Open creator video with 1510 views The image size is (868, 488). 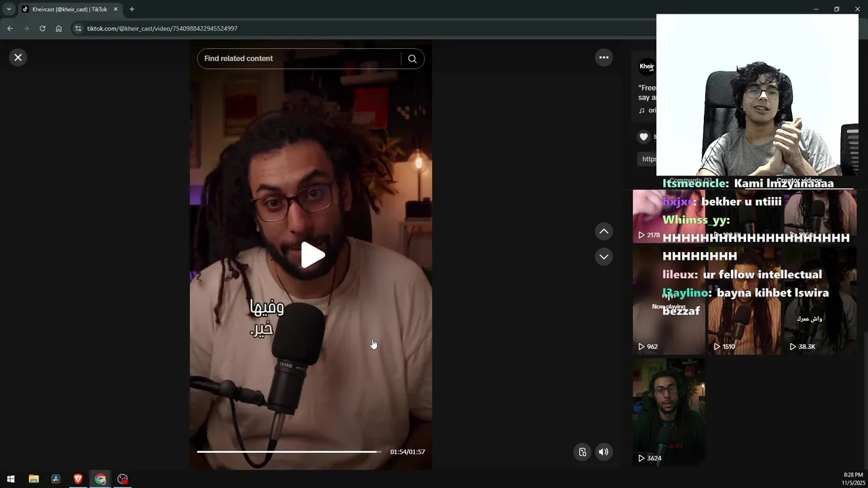pyautogui.click(x=744, y=300)
